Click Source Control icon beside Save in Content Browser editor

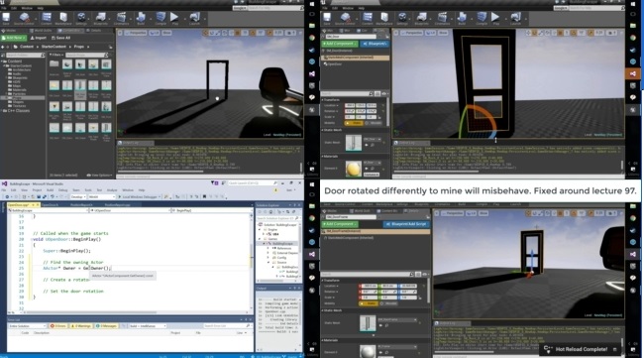(24, 17)
